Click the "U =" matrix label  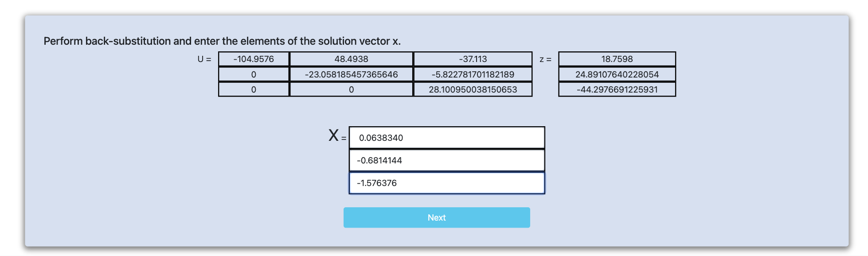coord(204,59)
